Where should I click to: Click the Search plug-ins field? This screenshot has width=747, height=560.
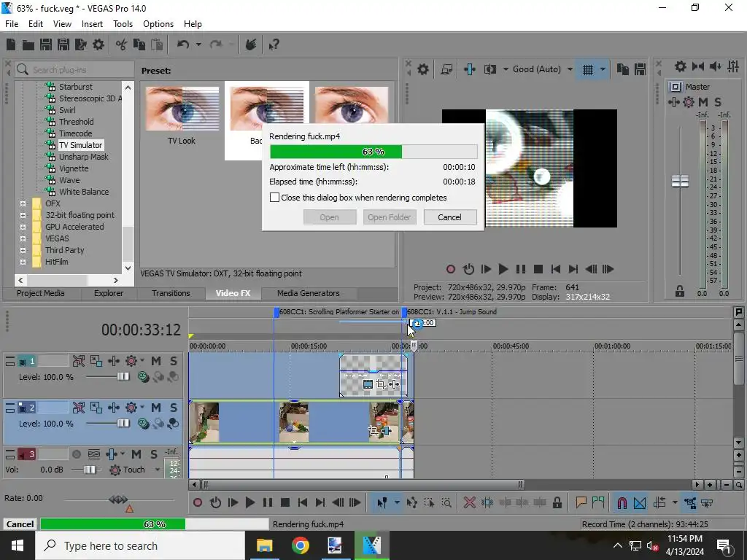click(x=74, y=69)
